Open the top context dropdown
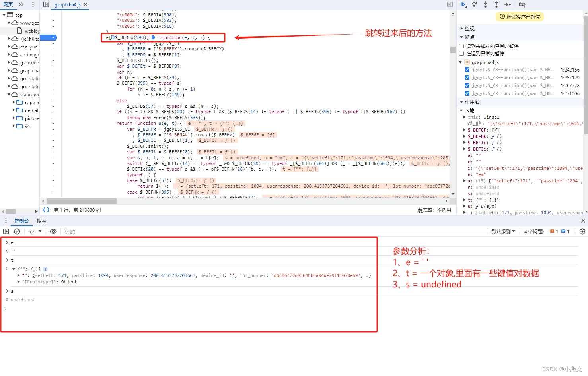 point(35,231)
